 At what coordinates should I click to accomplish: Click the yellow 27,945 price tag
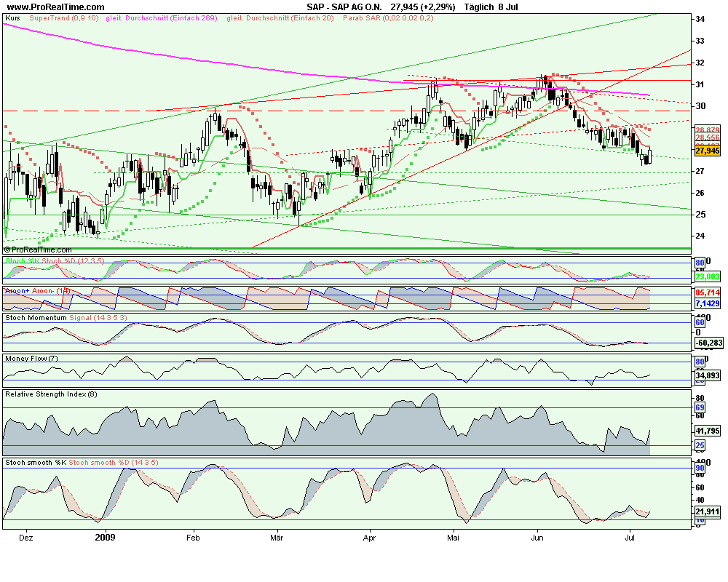pyautogui.click(x=708, y=151)
